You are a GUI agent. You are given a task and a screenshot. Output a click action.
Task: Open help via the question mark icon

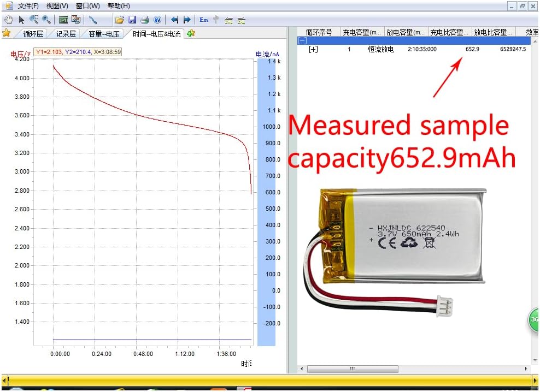pos(157,20)
